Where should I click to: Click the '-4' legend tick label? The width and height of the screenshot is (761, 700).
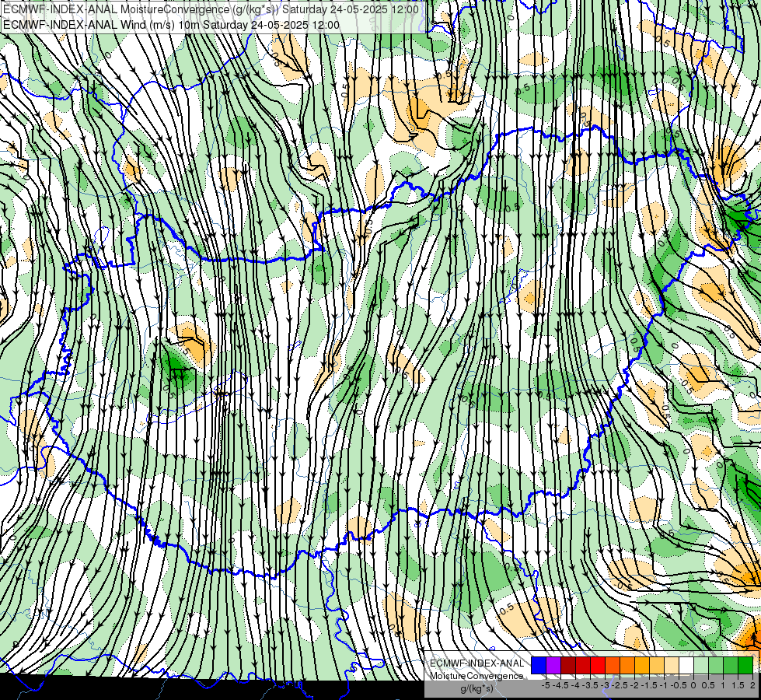point(575,685)
